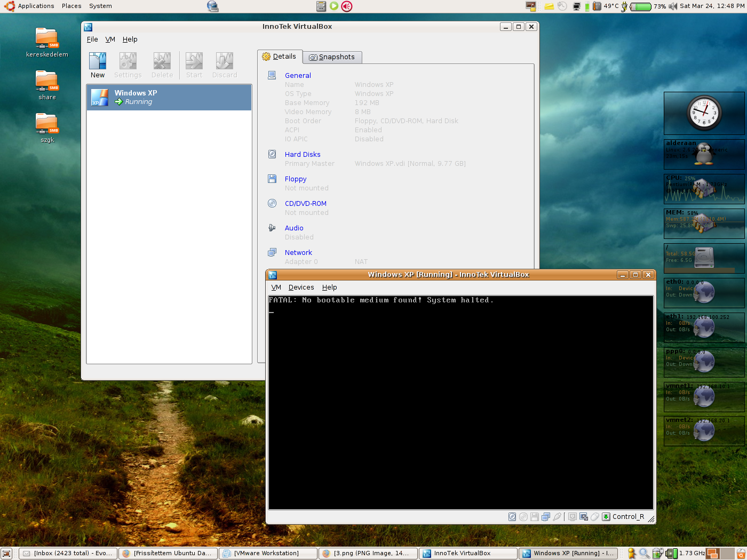Click the Hard Disks section icon
Screen dimensions: 747x560
click(x=272, y=154)
